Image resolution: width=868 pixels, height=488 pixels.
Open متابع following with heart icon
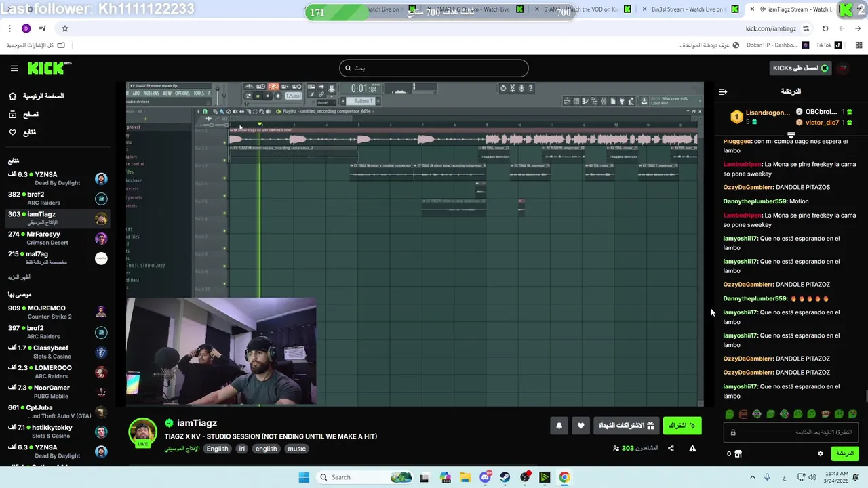[22, 132]
